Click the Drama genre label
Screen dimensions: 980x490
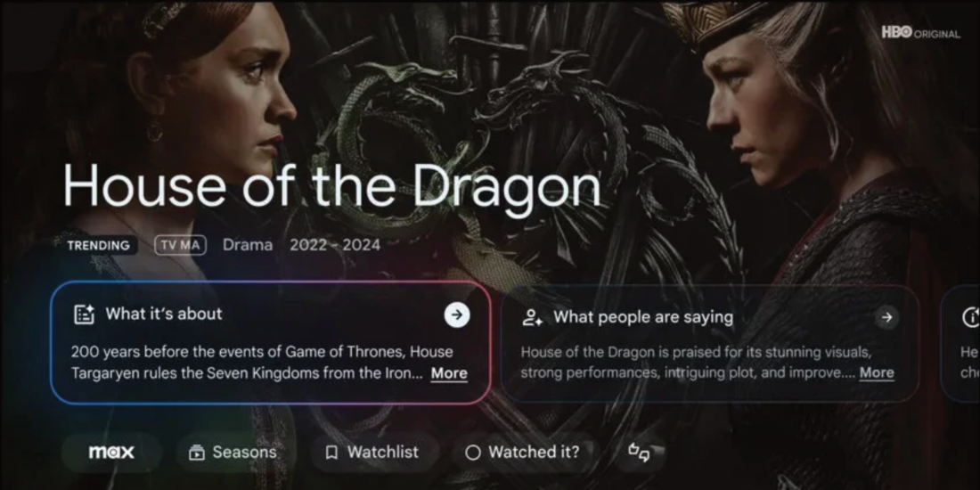tap(248, 245)
